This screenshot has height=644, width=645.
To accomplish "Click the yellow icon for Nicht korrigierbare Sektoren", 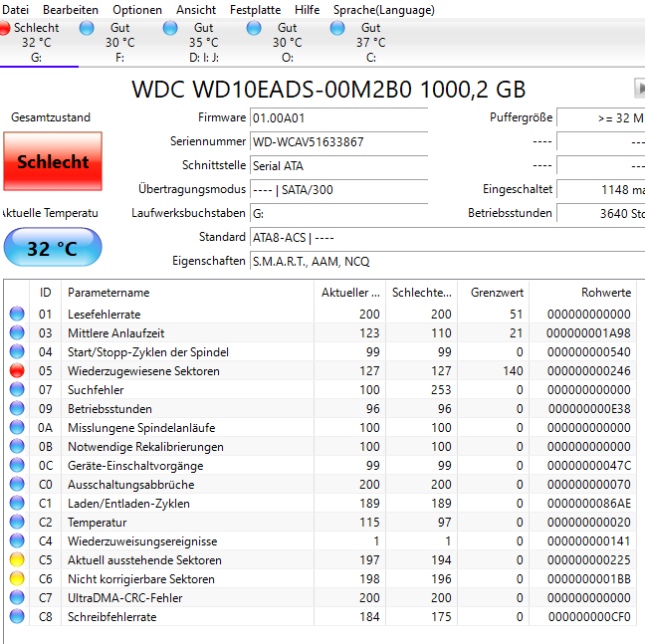I will [x=17, y=578].
